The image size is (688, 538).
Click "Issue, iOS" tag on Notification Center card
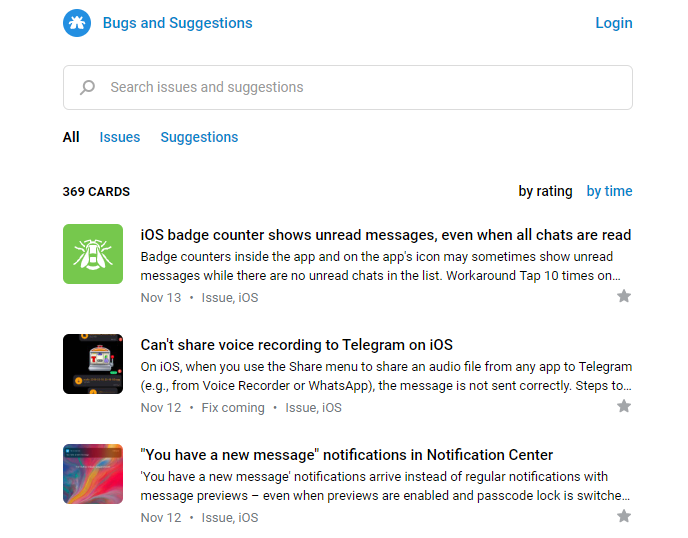coord(230,518)
